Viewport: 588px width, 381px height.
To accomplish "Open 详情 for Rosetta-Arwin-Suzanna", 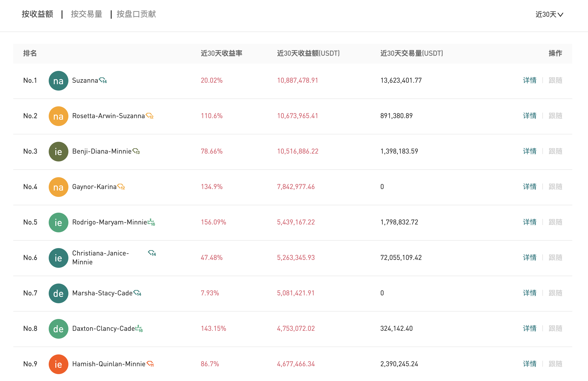I will (x=529, y=116).
